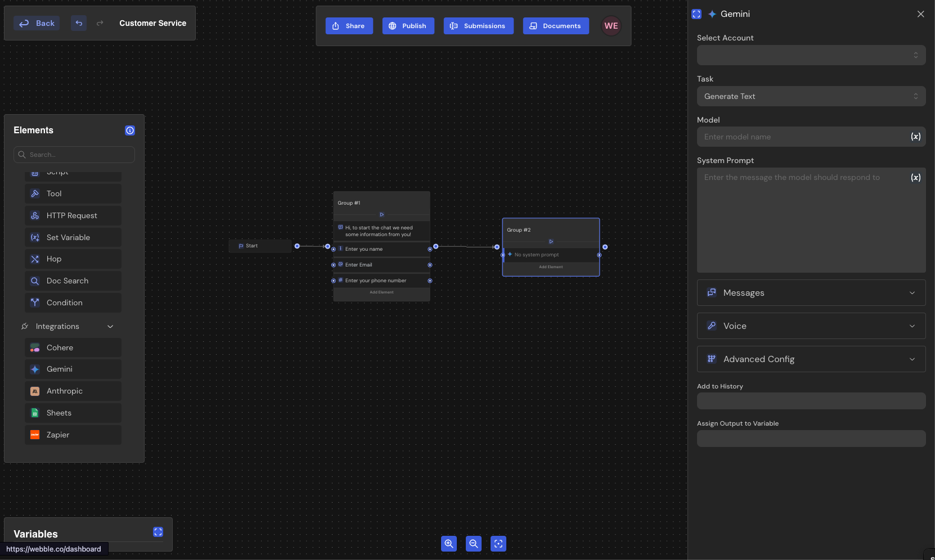Insert variable in Model field
This screenshot has height=560, width=935.
click(915, 137)
